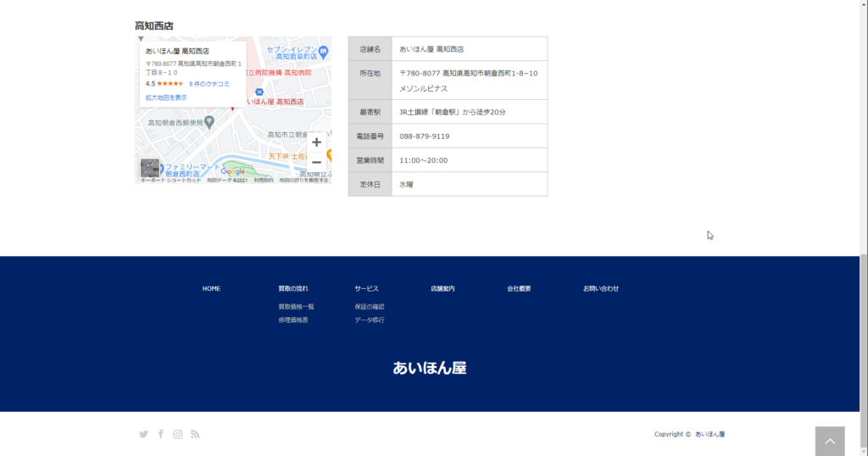Image resolution: width=868 pixels, height=456 pixels.
Task: Open 店舗案内 footer menu item
Action: (x=442, y=288)
